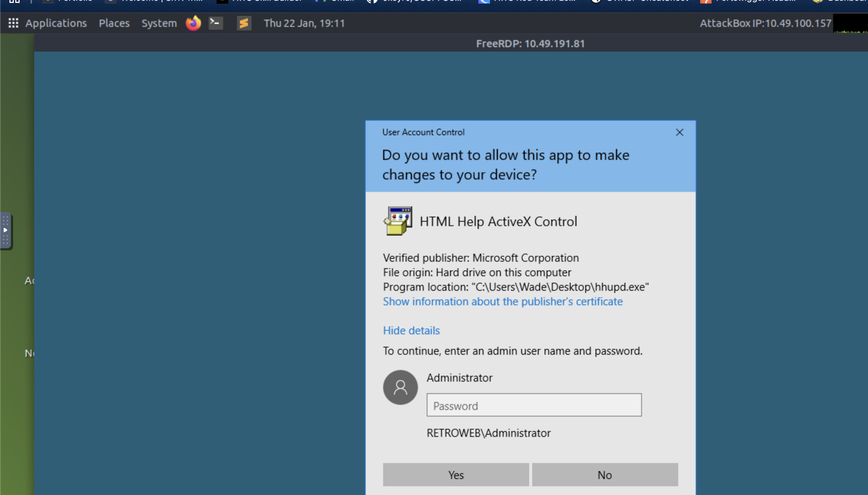Show information about the publisher's certificate
Image resolution: width=868 pixels, height=495 pixels.
[502, 302]
